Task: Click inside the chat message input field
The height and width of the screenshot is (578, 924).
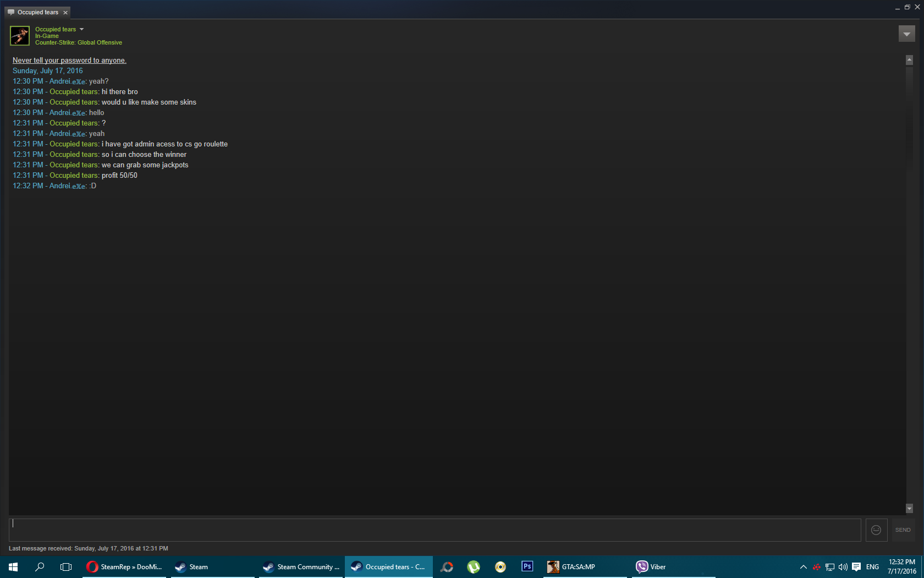Action: pos(435,530)
